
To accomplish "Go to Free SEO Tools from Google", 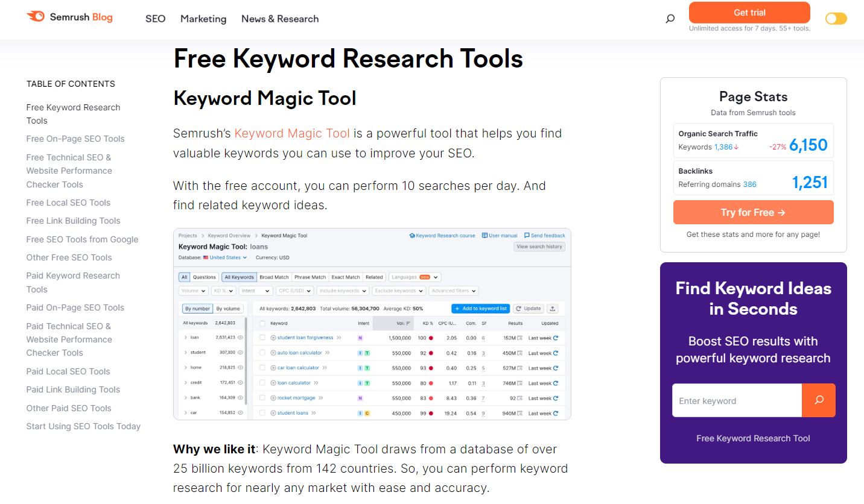I will pos(82,239).
